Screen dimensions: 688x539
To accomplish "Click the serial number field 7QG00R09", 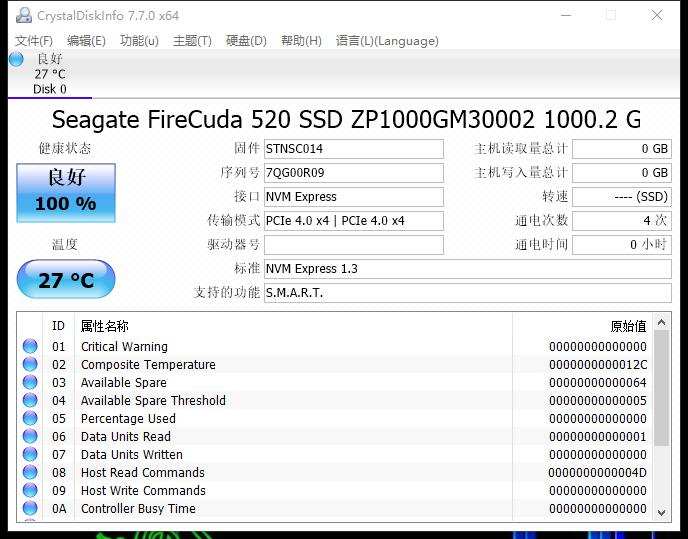I will click(x=354, y=173).
